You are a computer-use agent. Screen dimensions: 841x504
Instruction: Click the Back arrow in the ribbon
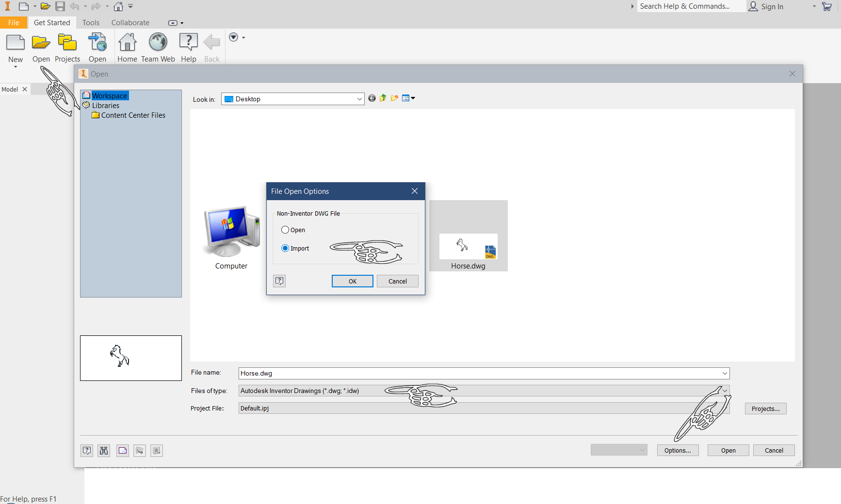pos(212,43)
